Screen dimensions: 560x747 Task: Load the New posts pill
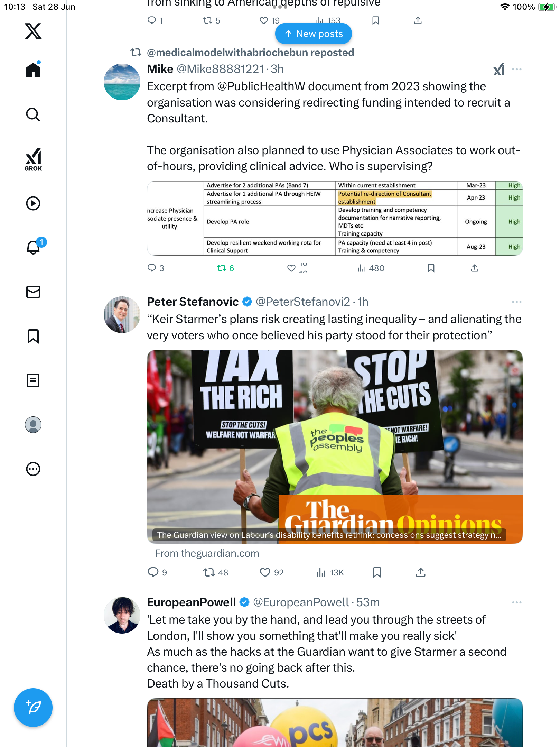tap(314, 34)
